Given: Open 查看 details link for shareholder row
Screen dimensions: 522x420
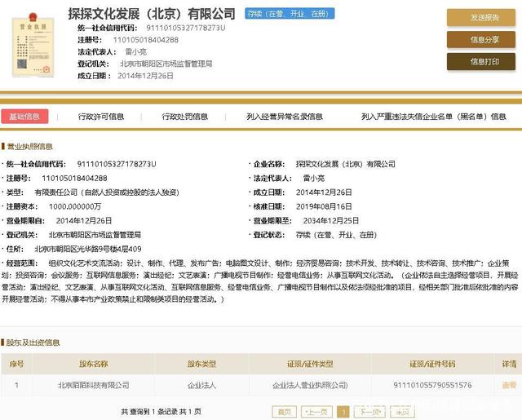Looking at the screenshot, I should coord(509,385).
